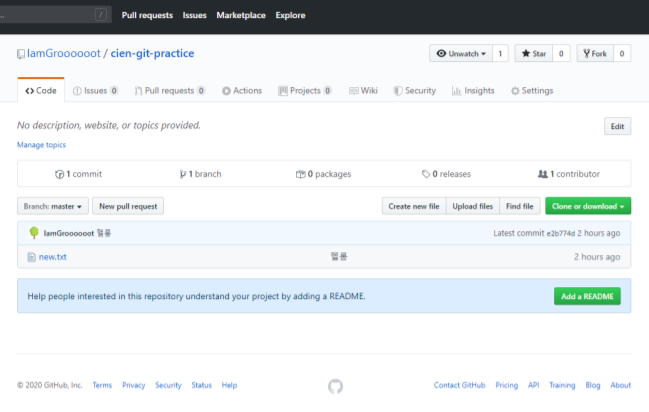Screen dimensions: 649x412
Task: Click the commit message in new.txt row
Action: point(339,257)
